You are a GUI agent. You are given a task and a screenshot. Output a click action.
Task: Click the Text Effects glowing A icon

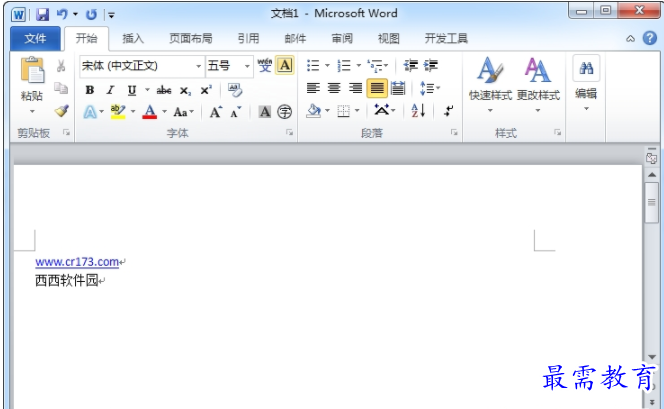pyautogui.click(x=90, y=112)
